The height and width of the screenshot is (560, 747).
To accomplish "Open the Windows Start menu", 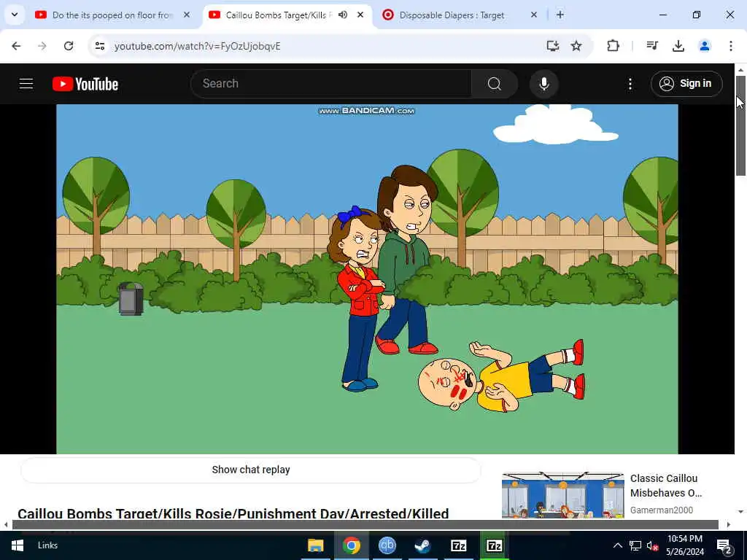I will point(18,545).
